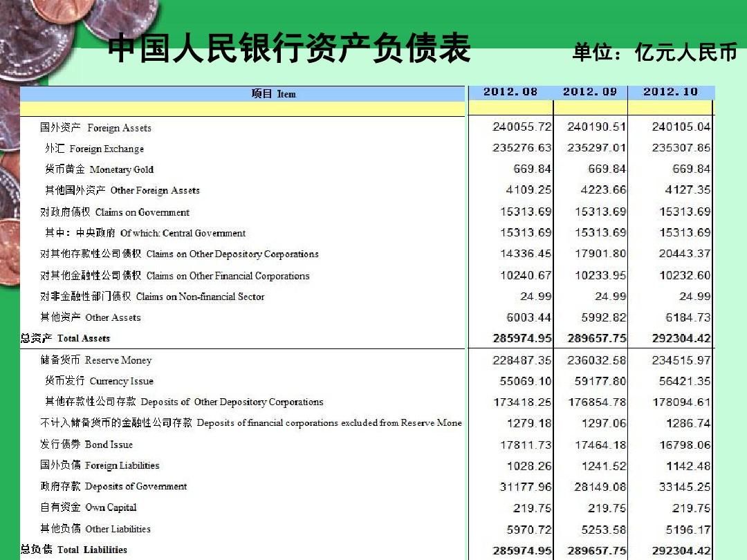This screenshot has height=560, width=747.
Task: Select Foreign Exchange value 235276.63
Action: pyautogui.click(x=522, y=148)
